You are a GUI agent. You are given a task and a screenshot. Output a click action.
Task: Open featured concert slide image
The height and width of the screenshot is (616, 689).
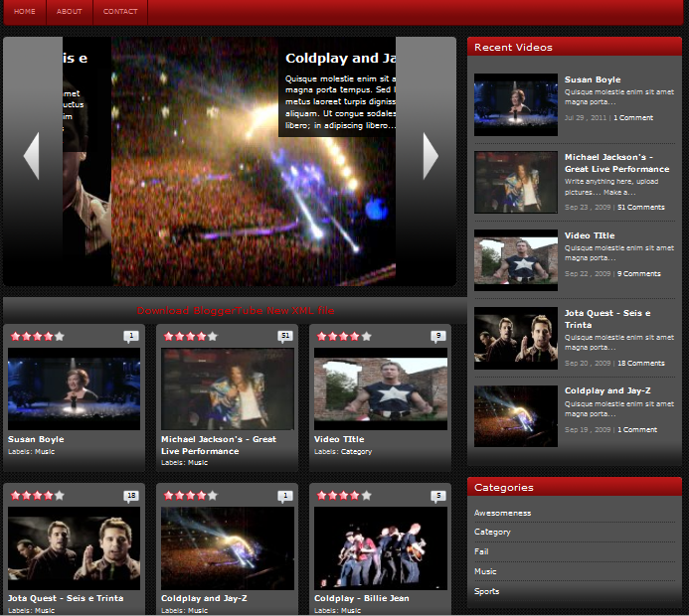[x=254, y=162]
